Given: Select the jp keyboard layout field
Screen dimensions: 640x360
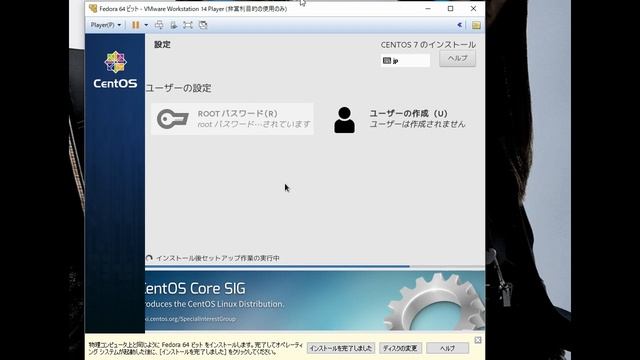Looking at the screenshot, I should click(x=405, y=60).
